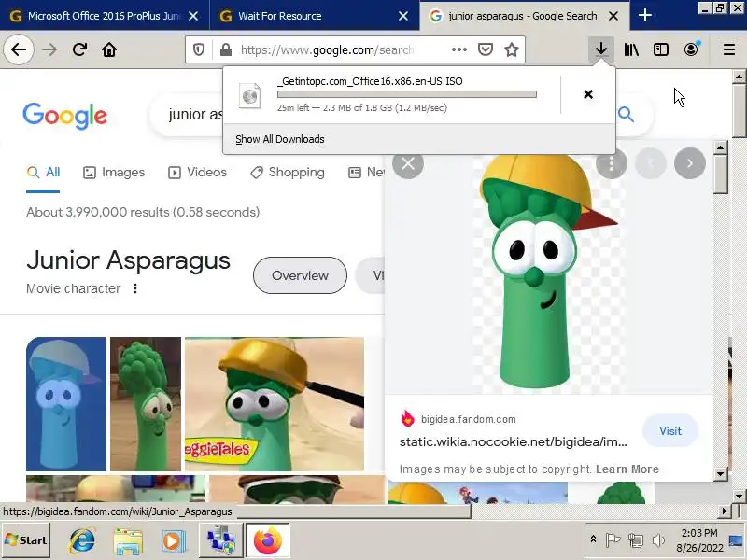The image size is (747, 560).
Task: Open more options beside Movie character
Action: pos(135,288)
